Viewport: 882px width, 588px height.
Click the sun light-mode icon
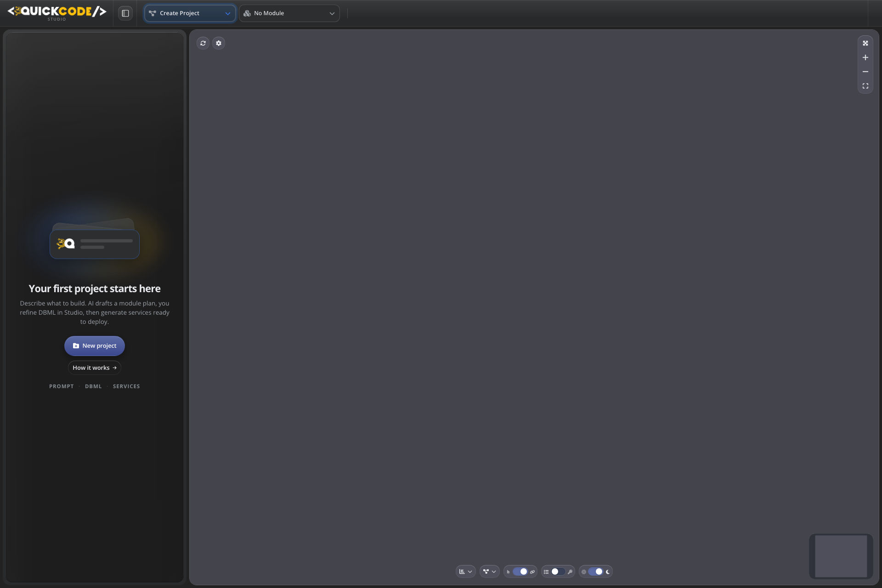click(584, 572)
